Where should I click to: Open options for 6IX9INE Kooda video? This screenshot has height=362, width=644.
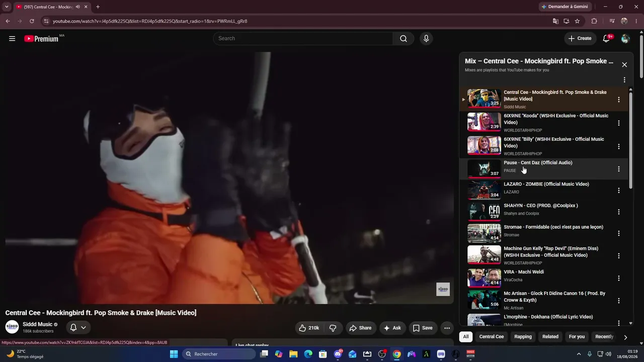coord(619,123)
